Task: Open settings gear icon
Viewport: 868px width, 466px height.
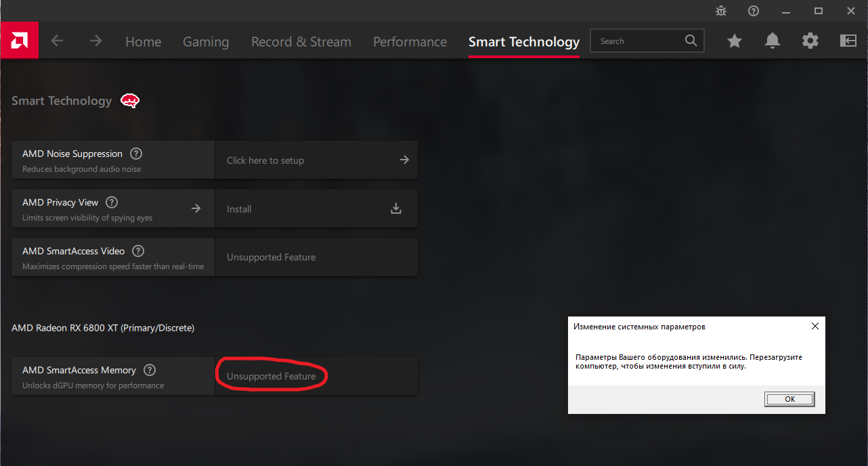Action: pyautogui.click(x=810, y=41)
